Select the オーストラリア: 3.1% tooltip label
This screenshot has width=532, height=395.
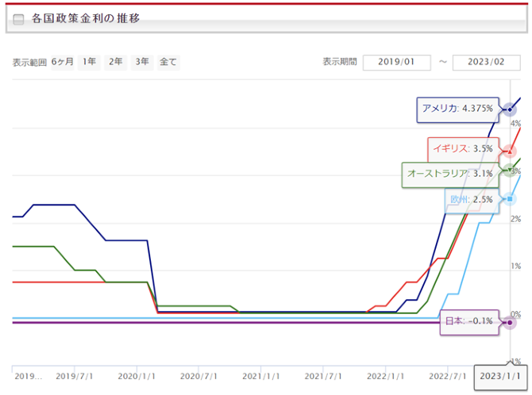click(449, 173)
